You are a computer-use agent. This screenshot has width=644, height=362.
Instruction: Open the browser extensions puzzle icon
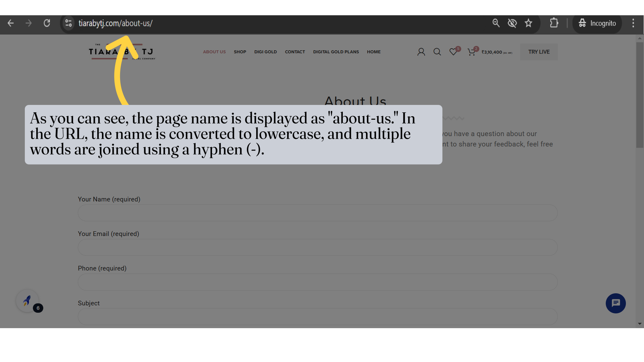coord(554,23)
